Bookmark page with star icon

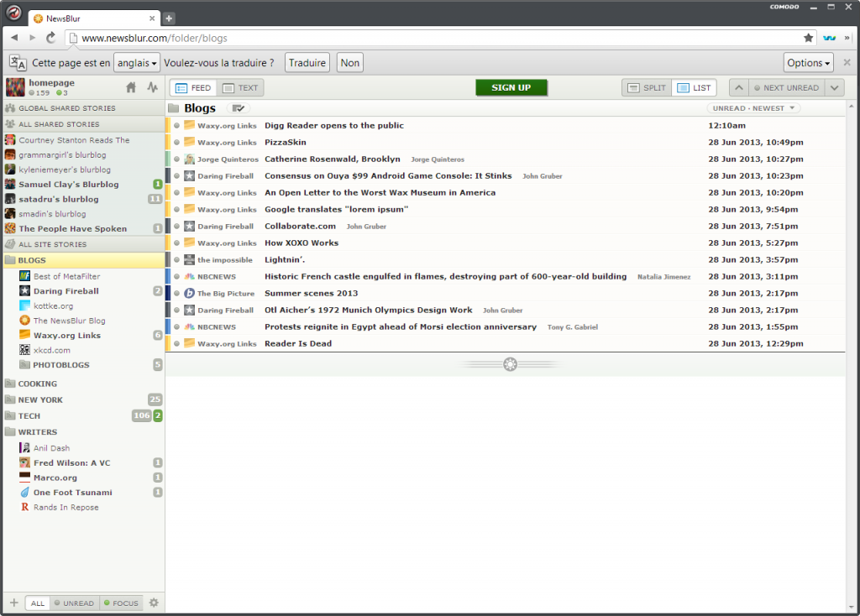809,38
